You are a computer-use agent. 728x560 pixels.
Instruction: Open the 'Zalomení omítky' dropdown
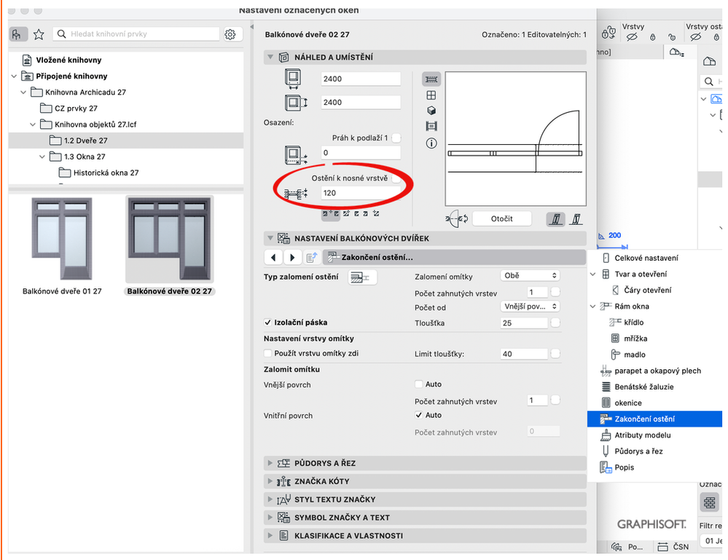[x=531, y=275]
